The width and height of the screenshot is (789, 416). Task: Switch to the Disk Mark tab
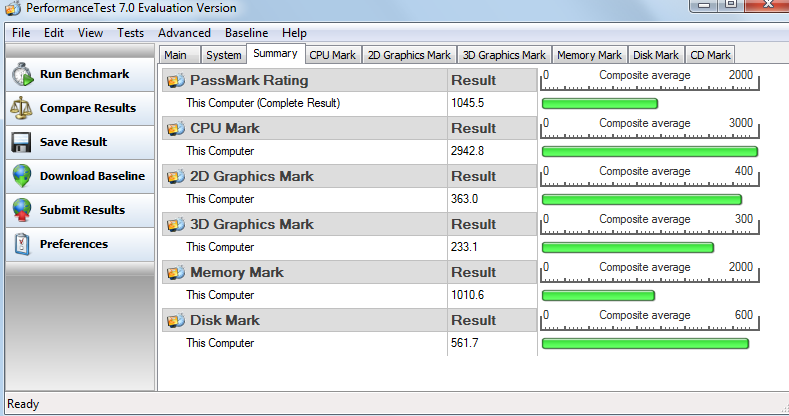(656, 55)
